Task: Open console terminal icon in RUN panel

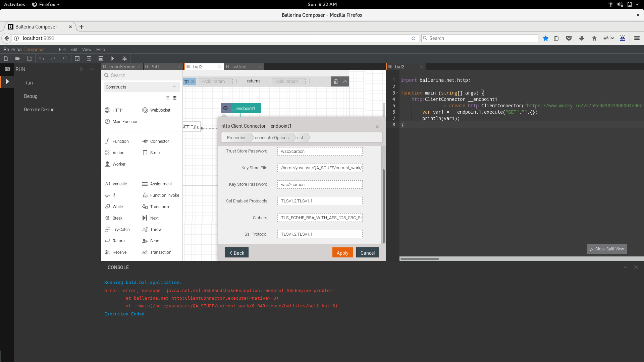Action: [x=92, y=69]
